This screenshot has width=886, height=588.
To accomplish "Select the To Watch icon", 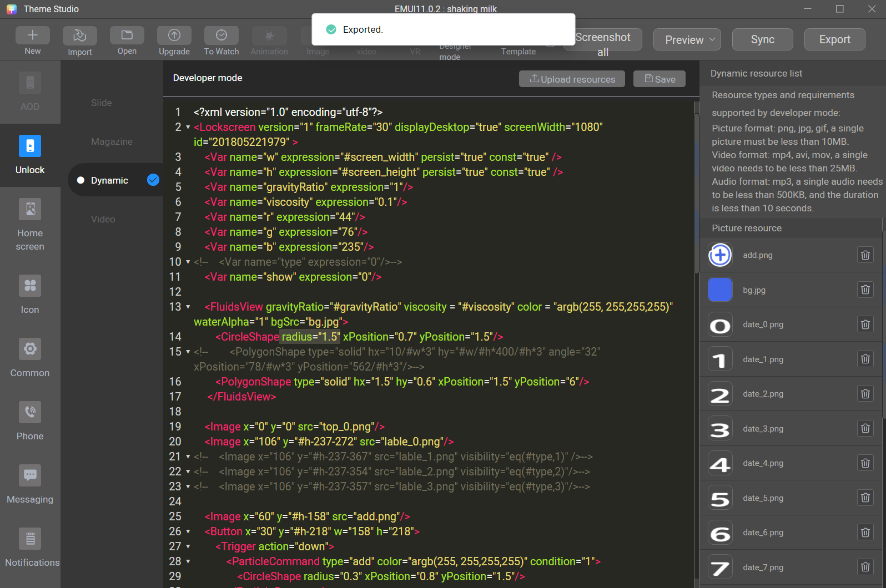I will click(x=221, y=36).
